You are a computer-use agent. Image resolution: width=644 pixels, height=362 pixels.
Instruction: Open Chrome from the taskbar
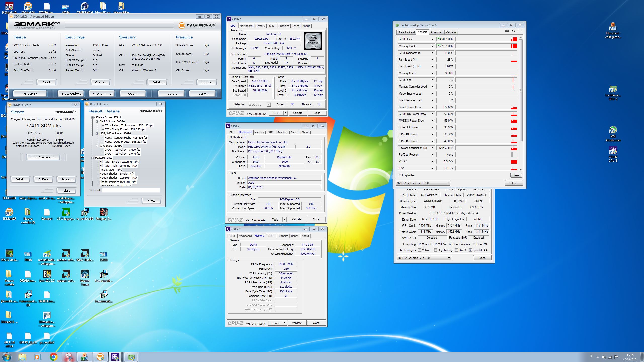[x=53, y=357]
